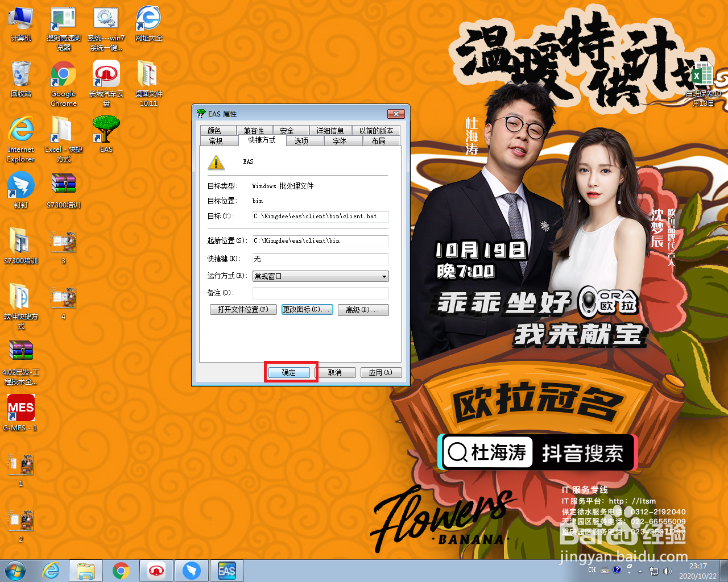Viewport: 728px width, 582px height.
Task: Click the network icon in system tray
Action: pyautogui.click(x=654, y=571)
